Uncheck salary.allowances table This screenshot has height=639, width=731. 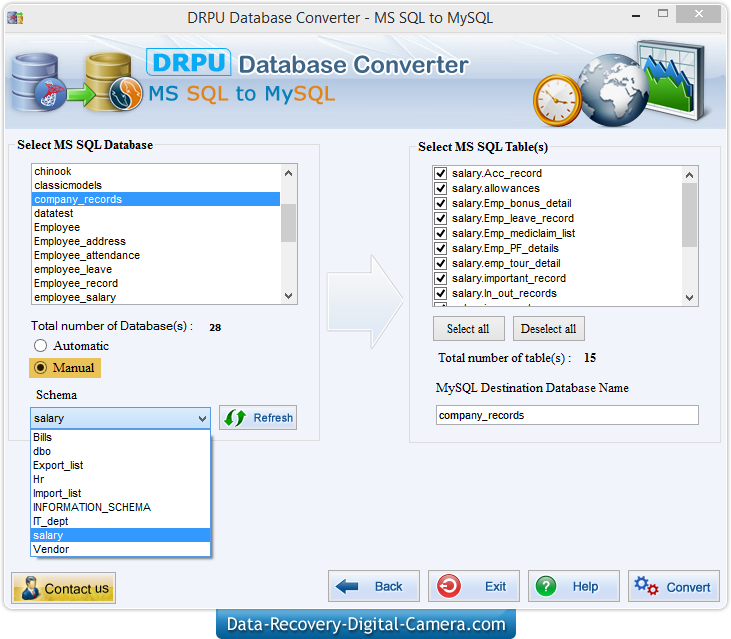tap(441, 188)
